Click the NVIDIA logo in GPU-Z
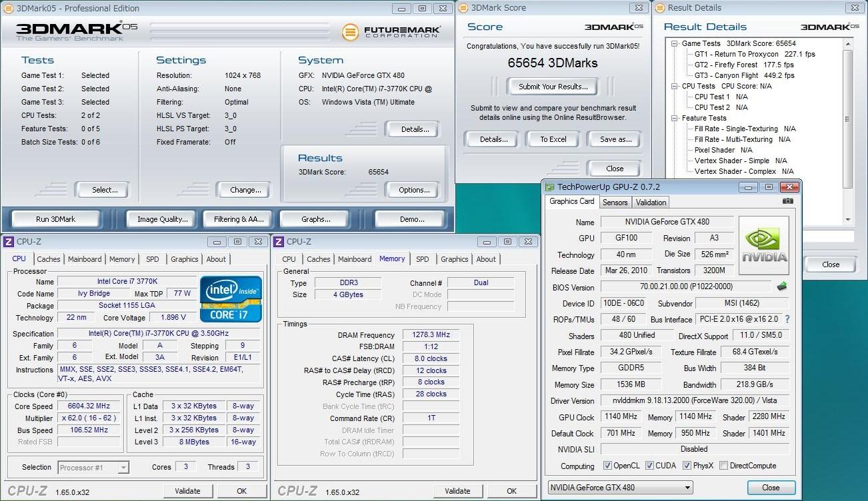 [764, 245]
